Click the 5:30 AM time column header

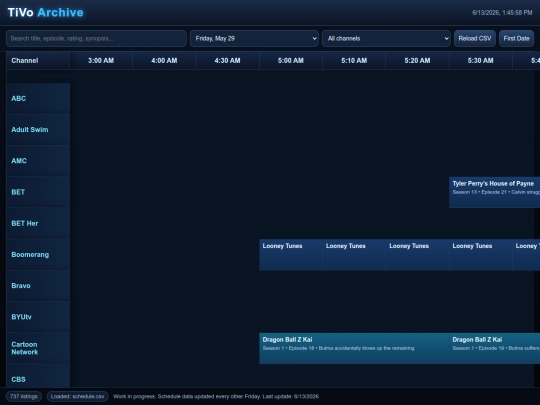[x=480, y=61]
